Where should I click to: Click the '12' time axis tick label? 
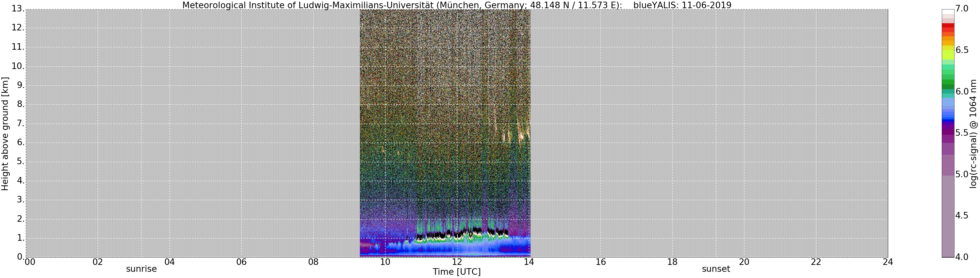(457, 262)
